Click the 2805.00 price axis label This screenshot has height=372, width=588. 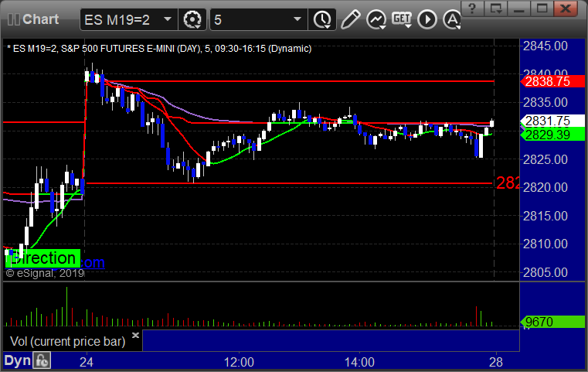click(546, 272)
